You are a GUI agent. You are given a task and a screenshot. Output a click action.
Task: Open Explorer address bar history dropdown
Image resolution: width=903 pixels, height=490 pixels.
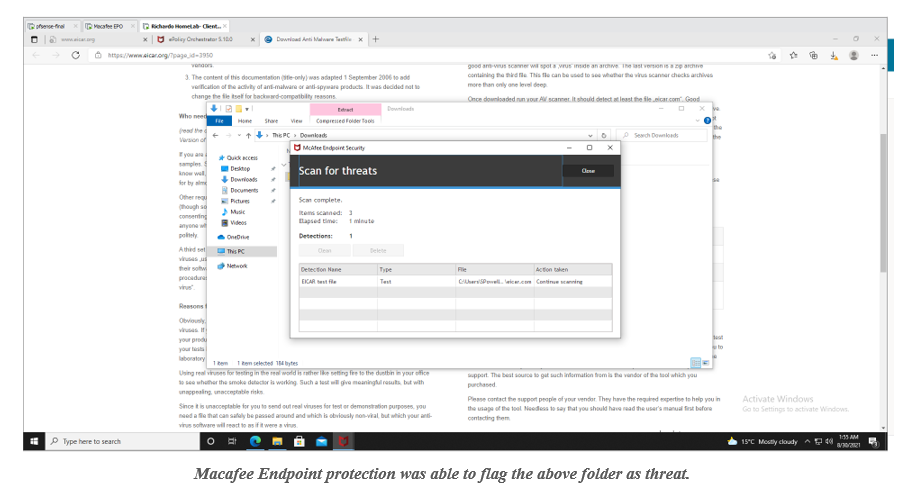pyautogui.click(x=590, y=135)
